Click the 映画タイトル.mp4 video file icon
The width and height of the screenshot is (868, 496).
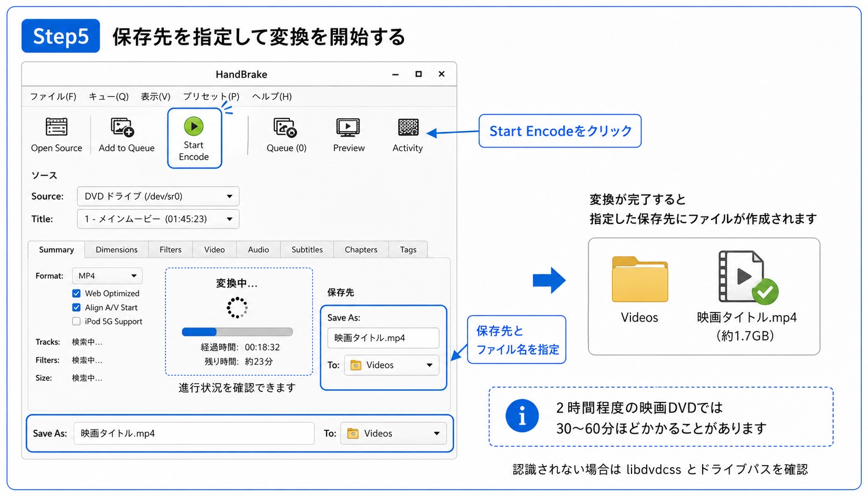click(747, 277)
